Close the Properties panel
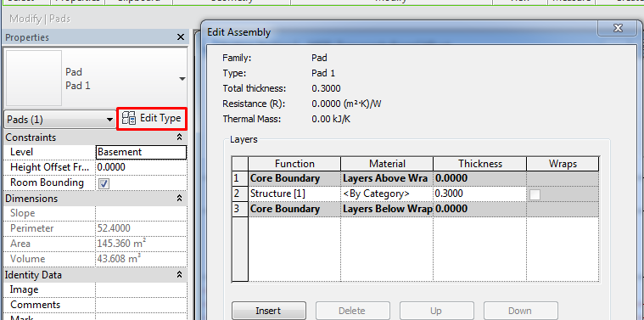The image size is (644, 320). 181,37
